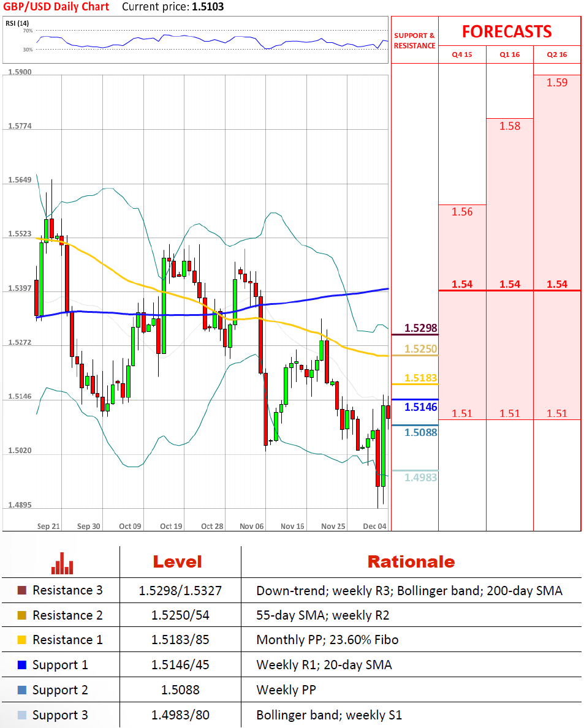584x728 pixels.
Task: Click 'Monthly PP; 23.60% Fibo' rationale
Action: (327, 640)
